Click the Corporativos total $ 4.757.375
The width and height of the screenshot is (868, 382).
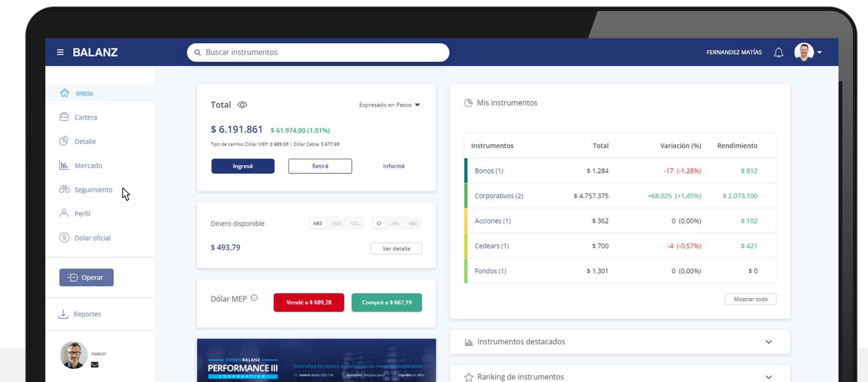point(591,196)
